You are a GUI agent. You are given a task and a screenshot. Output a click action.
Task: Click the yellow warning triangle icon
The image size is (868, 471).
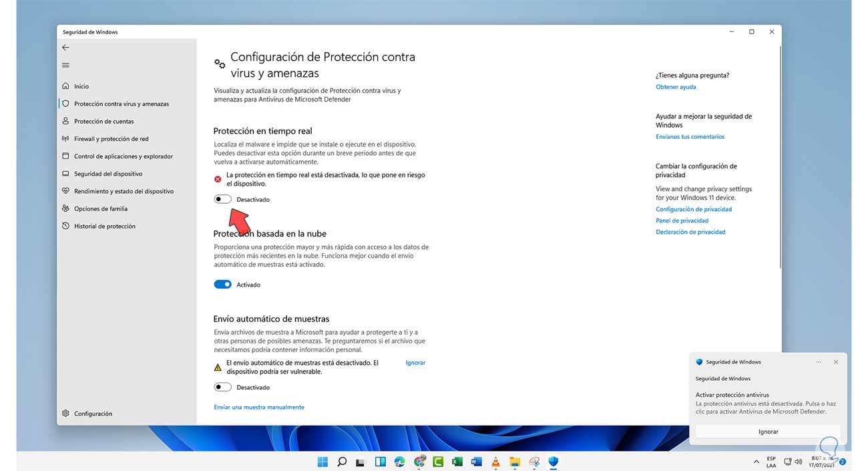[x=218, y=367]
